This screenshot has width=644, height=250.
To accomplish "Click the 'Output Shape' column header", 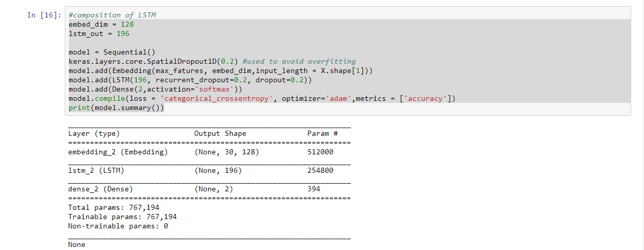I will (x=220, y=133).
